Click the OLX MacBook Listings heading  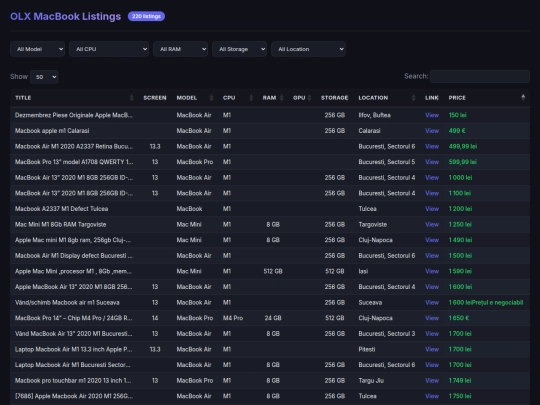[x=65, y=16]
